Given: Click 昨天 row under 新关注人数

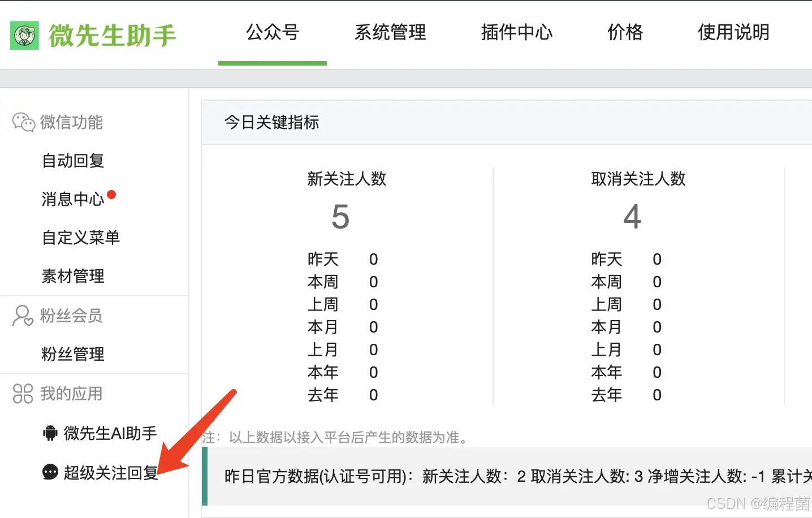Looking at the screenshot, I should 343,259.
